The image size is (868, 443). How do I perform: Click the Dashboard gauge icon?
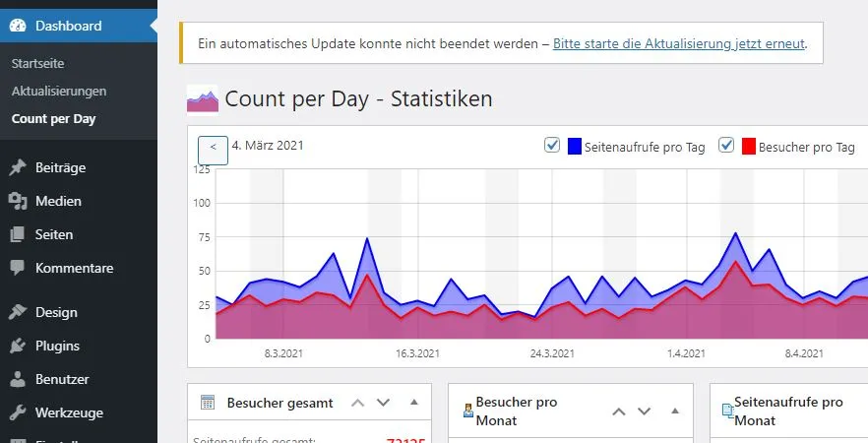point(18,26)
